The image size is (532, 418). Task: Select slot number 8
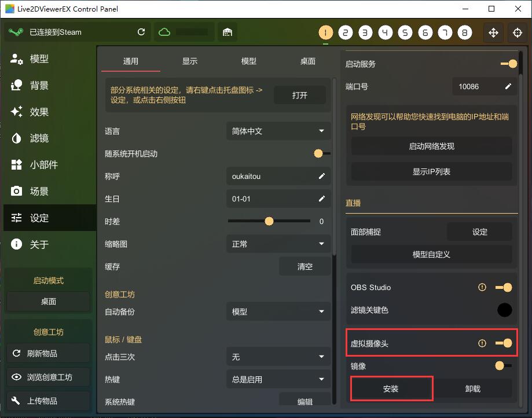point(465,32)
